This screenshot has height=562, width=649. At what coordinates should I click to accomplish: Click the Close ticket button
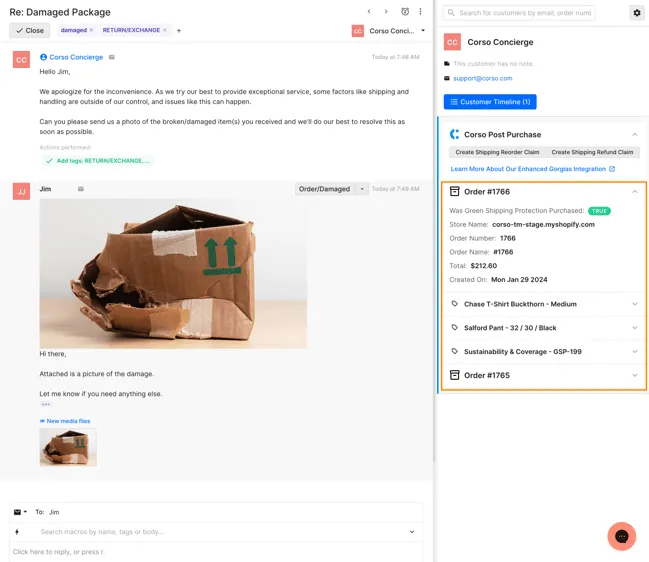[30, 31]
